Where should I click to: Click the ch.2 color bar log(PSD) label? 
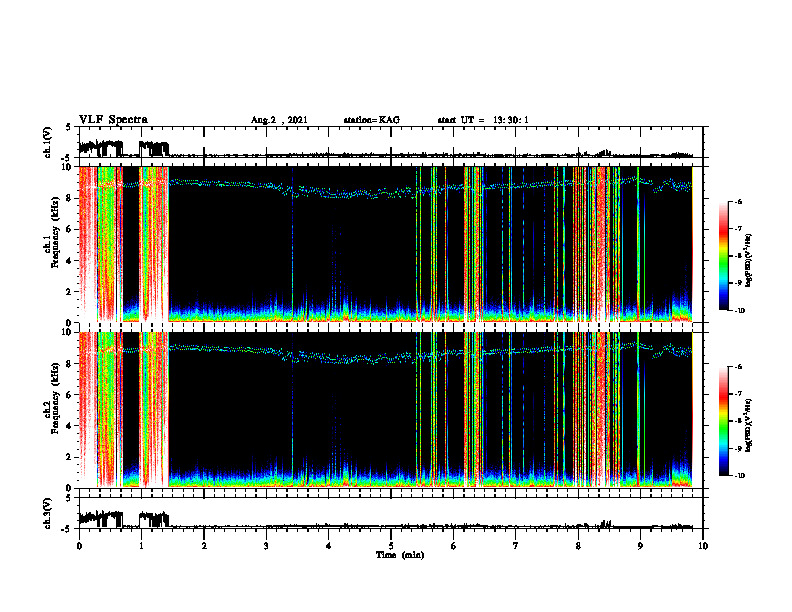tap(748, 426)
